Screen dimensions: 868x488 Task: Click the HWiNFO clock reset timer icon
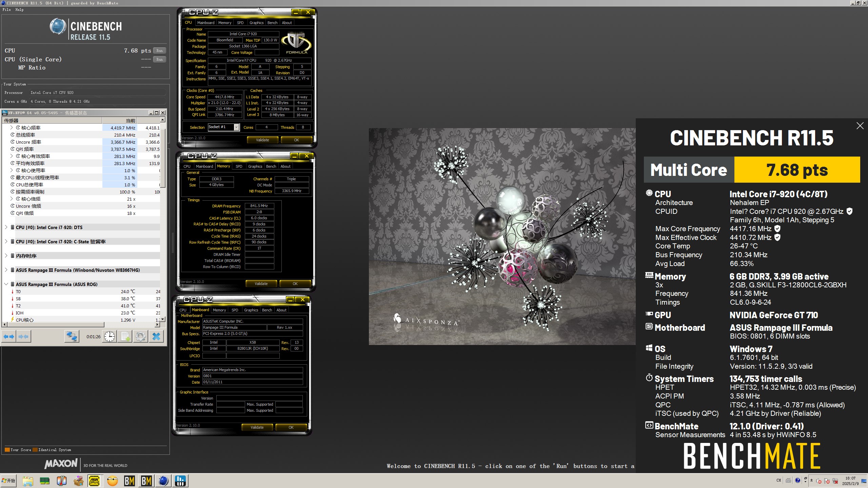click(x=110, y=337)
